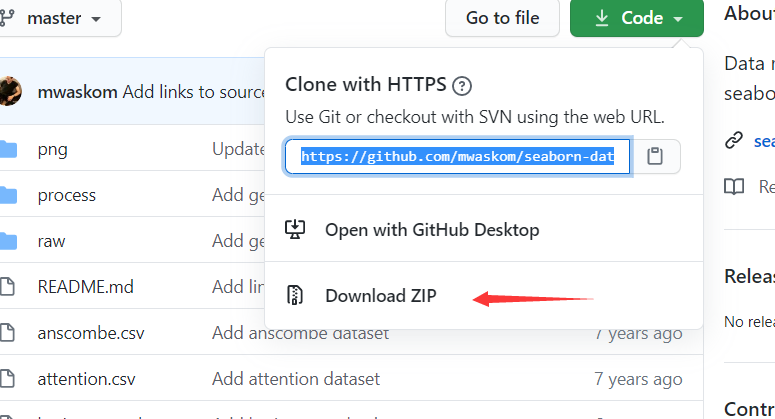Open the README.md file
775x419 pixels.
coord(86,287)
